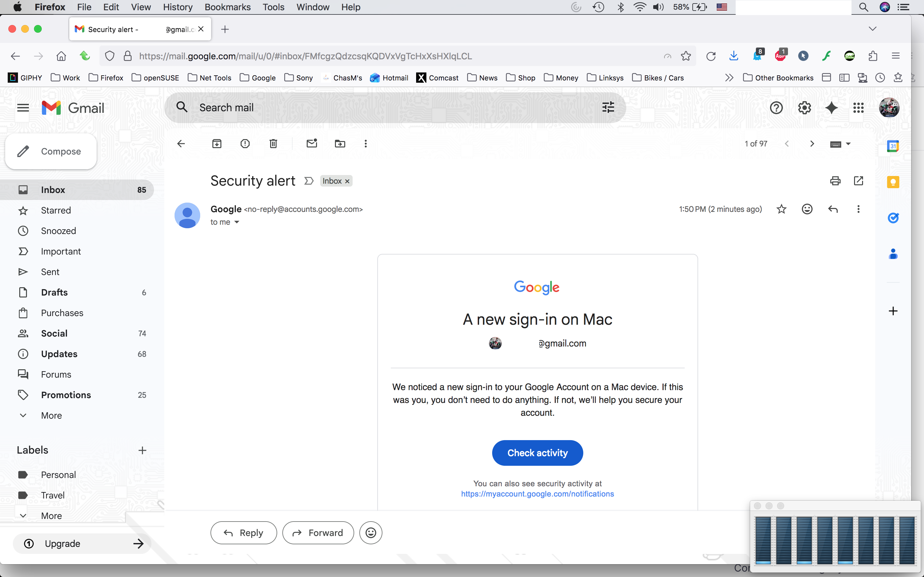
Task: Report this email as spam
Action: coord(245,144)
